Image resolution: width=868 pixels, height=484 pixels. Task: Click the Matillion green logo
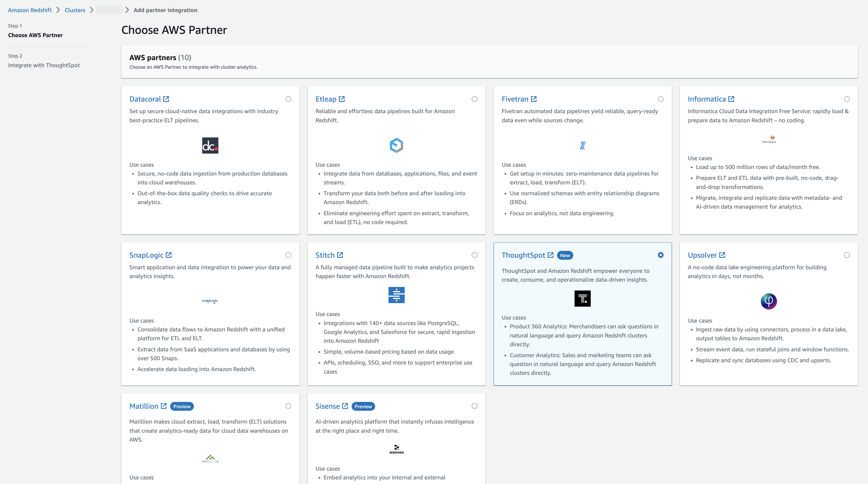pyautogui.click(x=210, y=458)
